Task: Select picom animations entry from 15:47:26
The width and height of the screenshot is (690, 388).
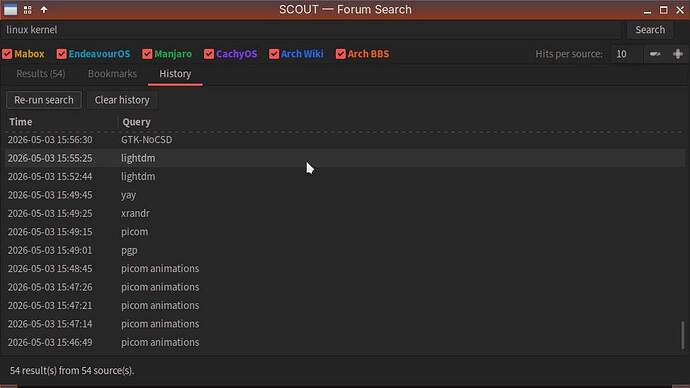Action: point(345,287)
